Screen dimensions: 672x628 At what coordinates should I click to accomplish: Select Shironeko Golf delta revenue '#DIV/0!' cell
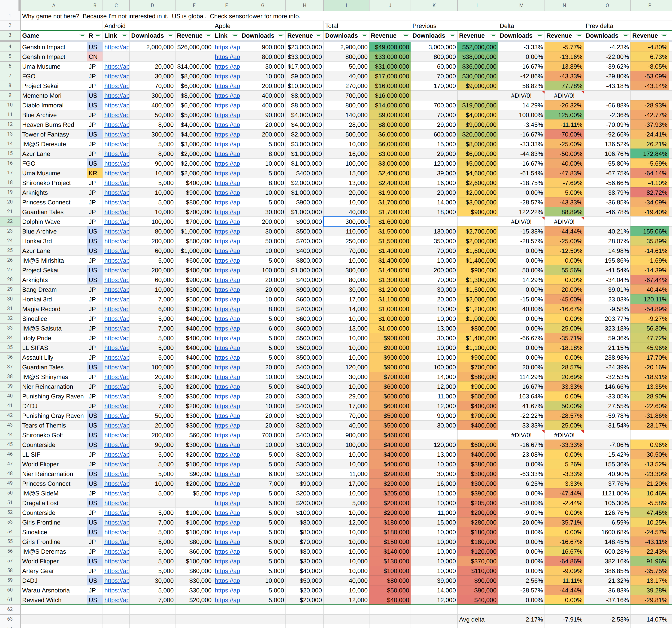click(565, 435)
